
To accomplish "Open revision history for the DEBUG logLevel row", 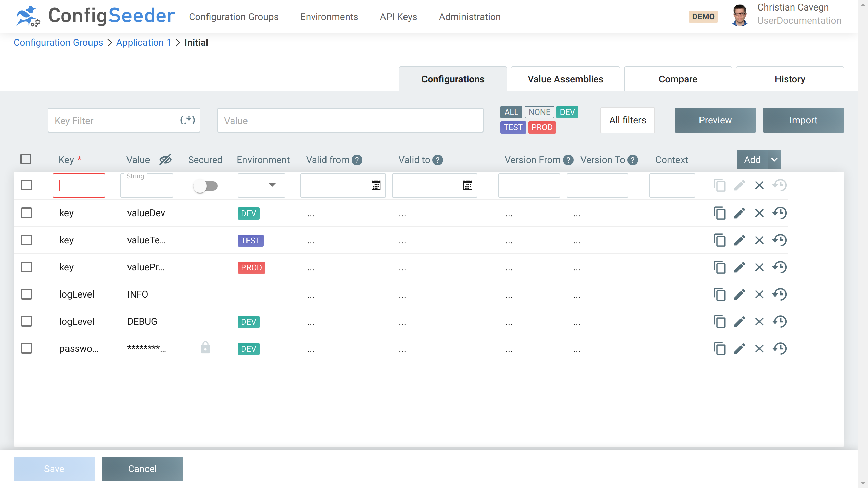I will [780, 321].
